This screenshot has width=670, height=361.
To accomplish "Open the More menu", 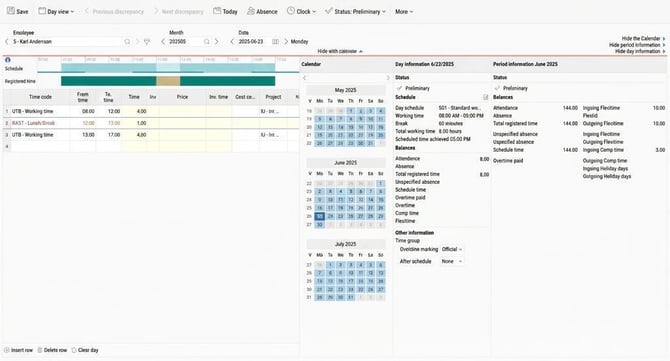I will (404, 12).
